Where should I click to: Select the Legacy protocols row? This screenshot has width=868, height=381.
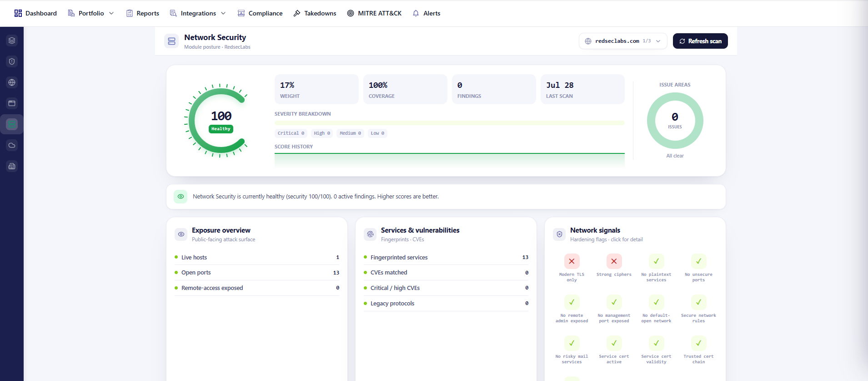click(x=446, y=303)
